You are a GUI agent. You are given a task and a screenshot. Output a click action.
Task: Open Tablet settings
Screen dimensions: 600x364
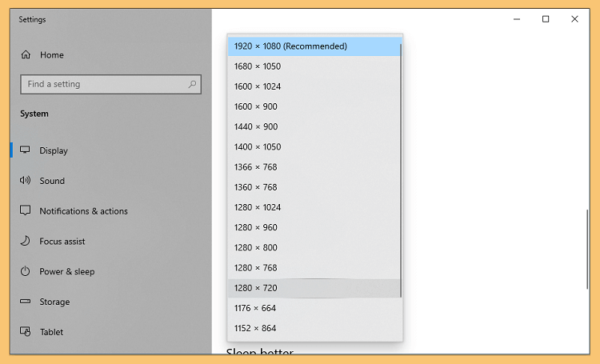click(111, 332)
